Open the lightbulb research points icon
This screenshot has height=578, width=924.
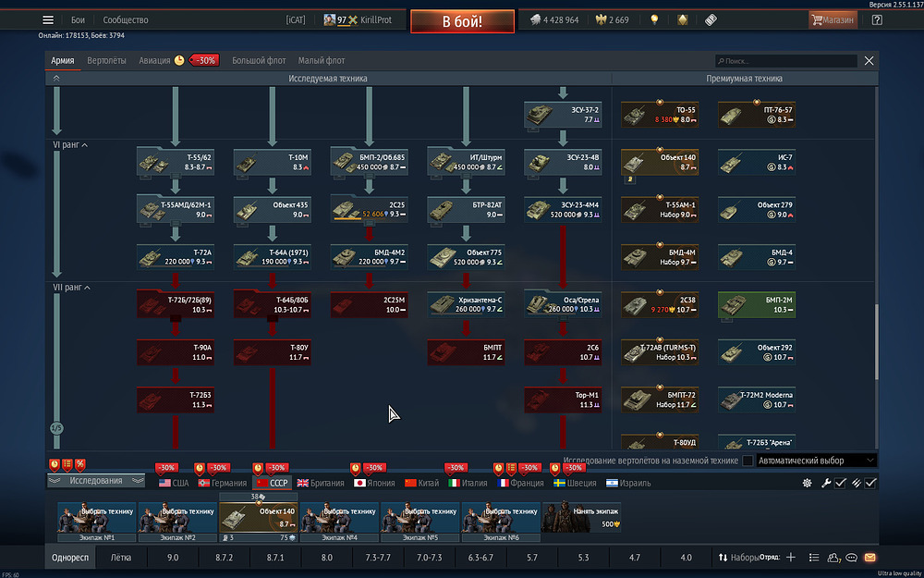pyautogui.click(x=653, y=20)
